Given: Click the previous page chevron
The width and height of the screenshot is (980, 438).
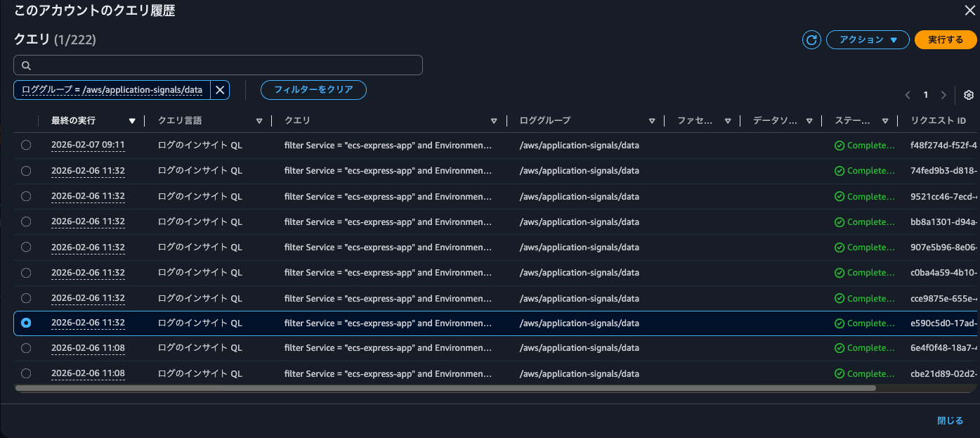Looking at the screenshot, I should pyautogui.click(x=907, y=94).
